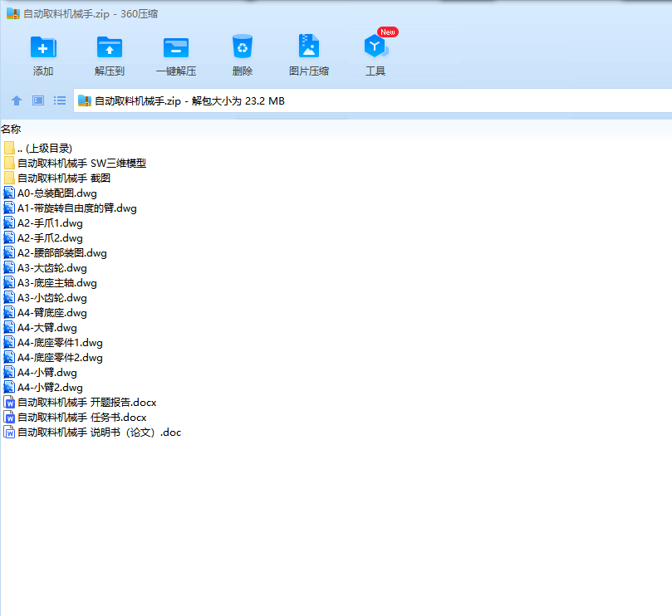This screenshot has width=672, height=616.
Task: Select folder 自动取料机械手 截图
Action: (57, 178)
